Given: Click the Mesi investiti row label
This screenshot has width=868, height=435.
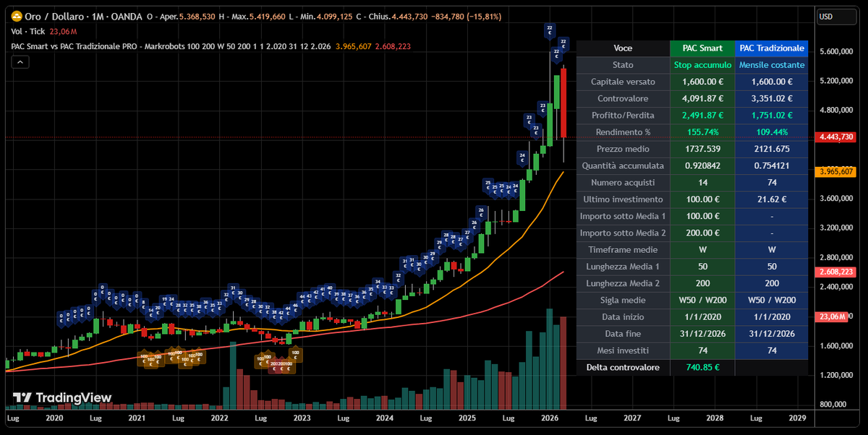Looking at the screenshot, I should pyautogui.click(x=623, y=350).
